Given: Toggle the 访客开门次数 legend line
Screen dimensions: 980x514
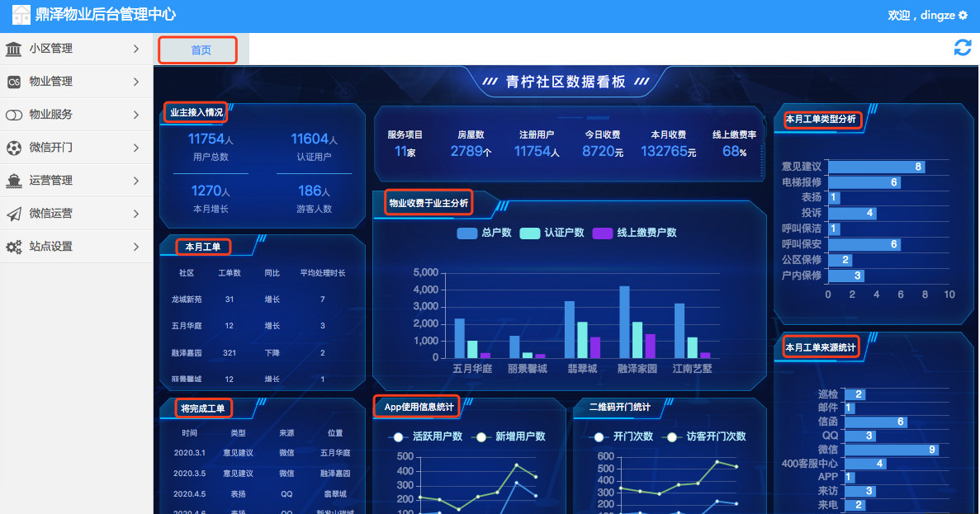Looking at the screenshot, I should (704, 436).
